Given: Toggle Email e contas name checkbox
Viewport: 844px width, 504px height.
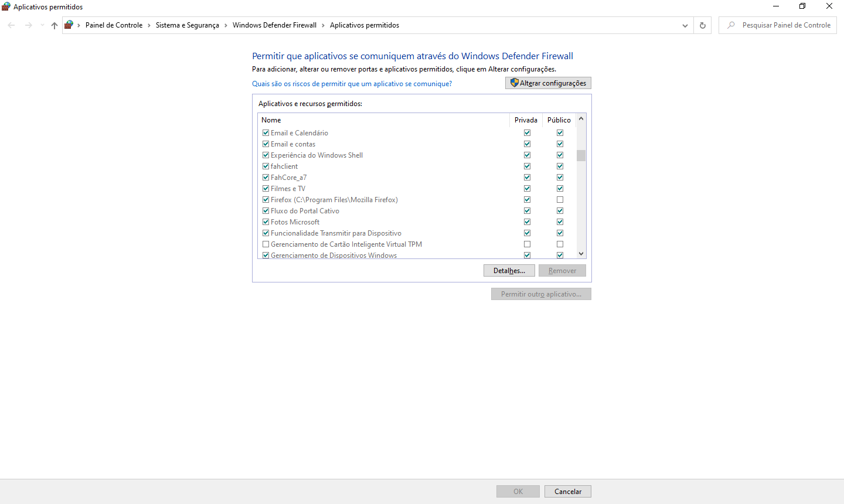Looking at the screenshot, I should (266, 144).
